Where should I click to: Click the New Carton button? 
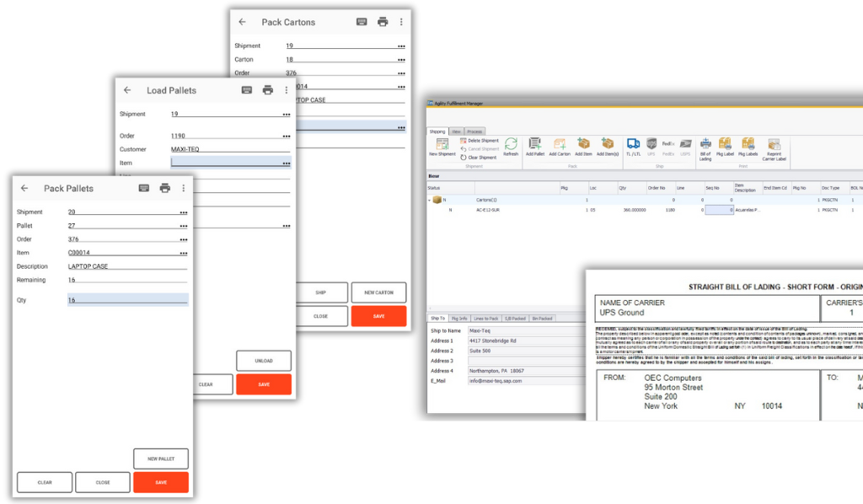(x=378, y=292)
